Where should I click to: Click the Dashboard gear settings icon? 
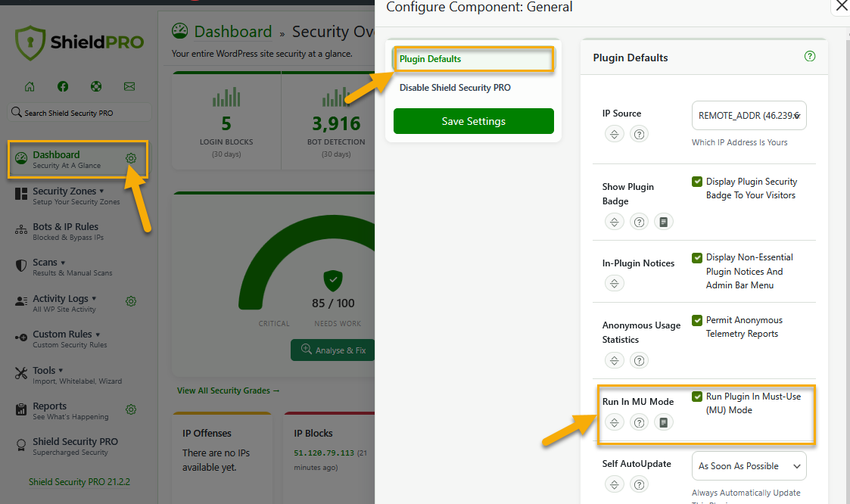[131, 158]
